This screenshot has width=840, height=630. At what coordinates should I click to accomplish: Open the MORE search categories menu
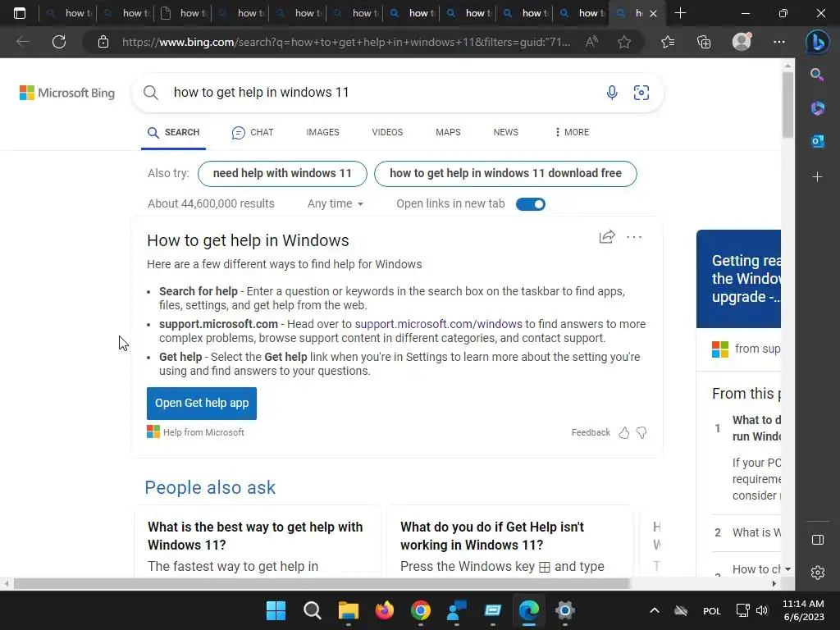[572, 132]
